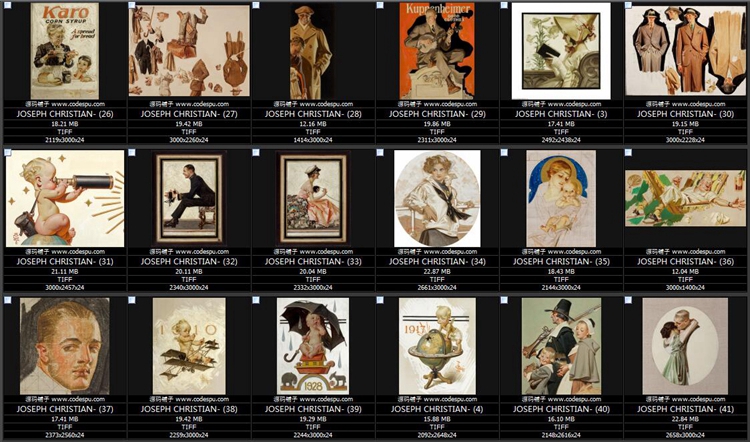Screen dimensions: 750x442
Task: Tick the checkbox for JOSEPH CHRISTIAN- (30)
Action: (x=628, y=5)
